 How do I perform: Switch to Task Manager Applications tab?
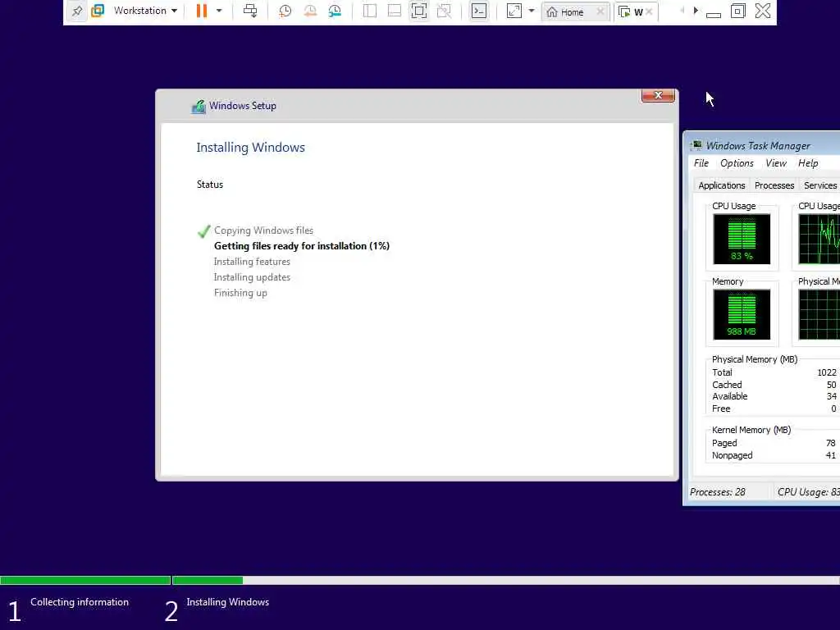click(722, 185)
